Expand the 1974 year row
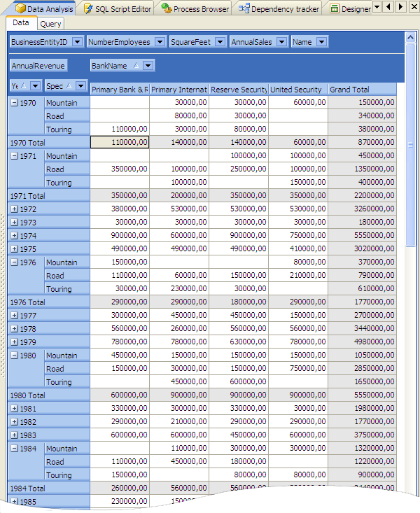The image size is (420, 513). tap(14, 236)
